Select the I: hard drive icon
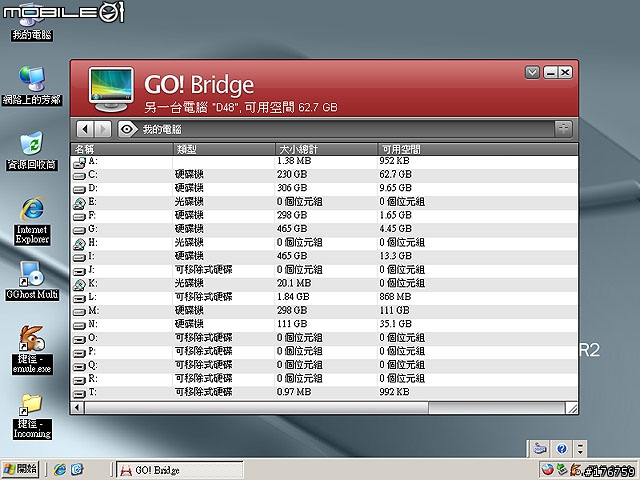The image size is (640, 480). click(x=79, y=258)
